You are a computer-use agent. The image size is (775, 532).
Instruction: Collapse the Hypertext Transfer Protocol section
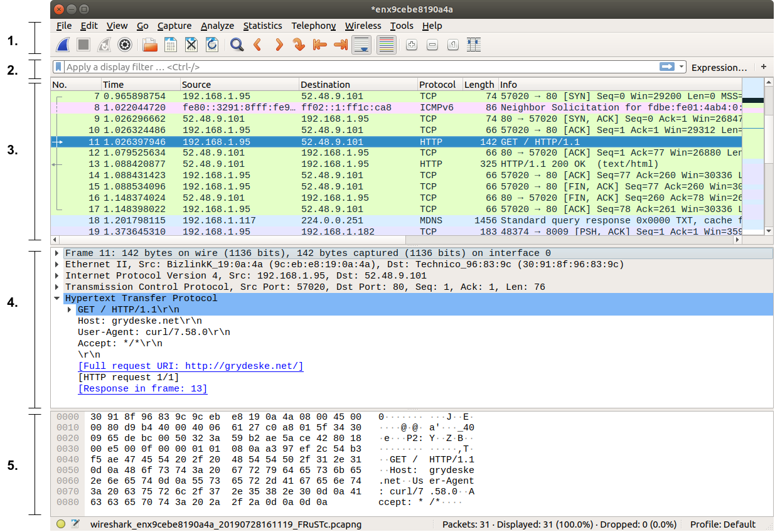coord(58,299)
